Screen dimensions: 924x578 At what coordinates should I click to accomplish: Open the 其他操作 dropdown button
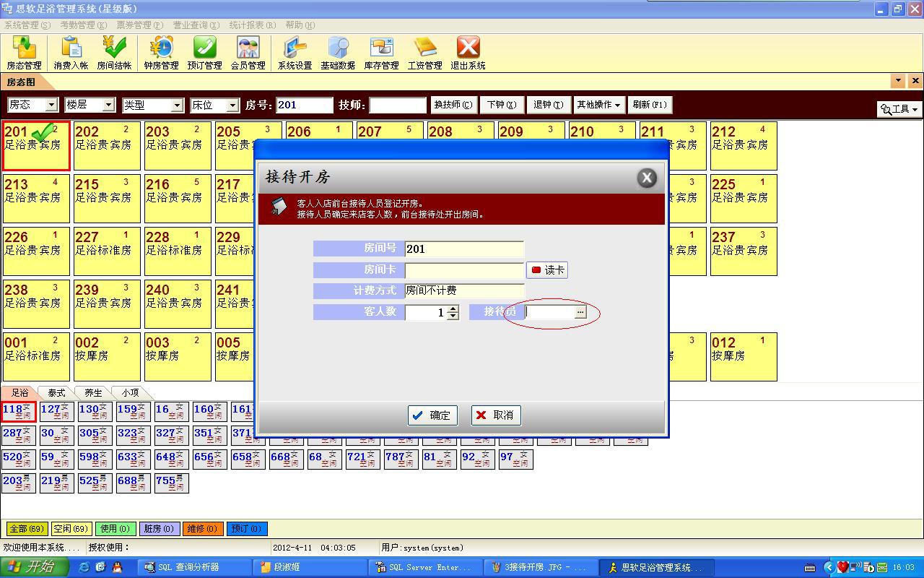[598, 105]
